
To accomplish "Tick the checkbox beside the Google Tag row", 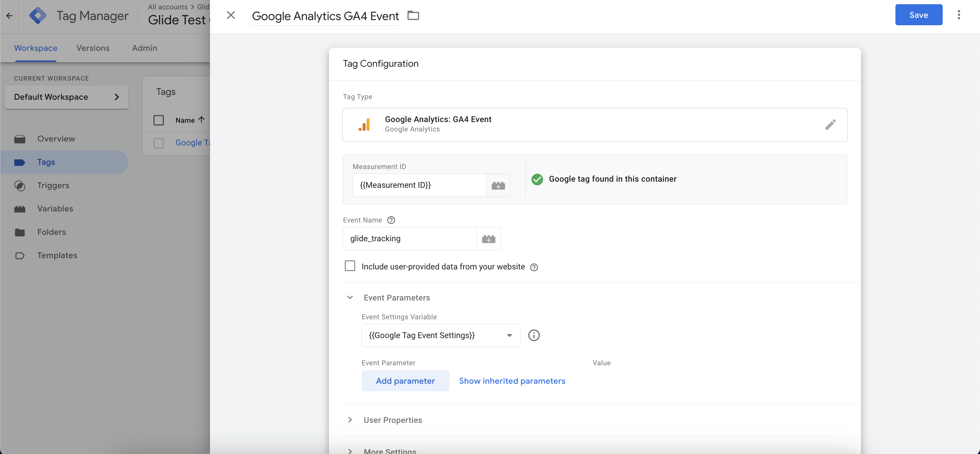I will coord(158,143).
